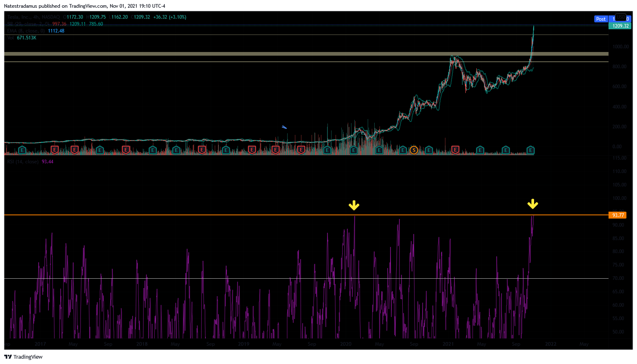The height and width of the screenshot is (364, 637).
Task: Click the USD currency label on price axis
Action: click(620, 17)
